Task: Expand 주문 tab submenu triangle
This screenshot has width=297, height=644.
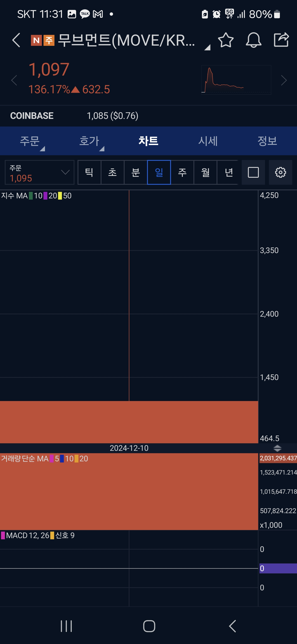Action: point(42,149)
